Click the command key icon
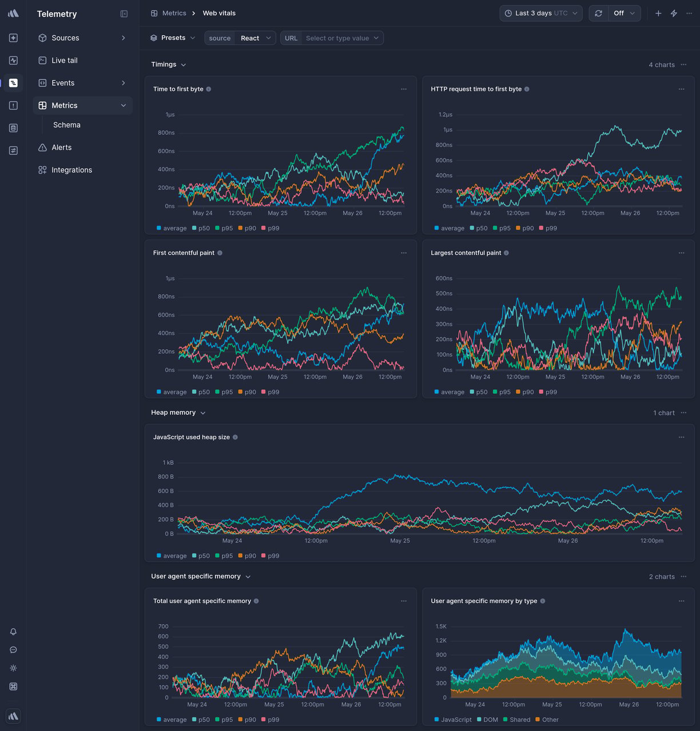Image resolution: width=700 pixels, height=731 pixels. click(x=13, y=686)
